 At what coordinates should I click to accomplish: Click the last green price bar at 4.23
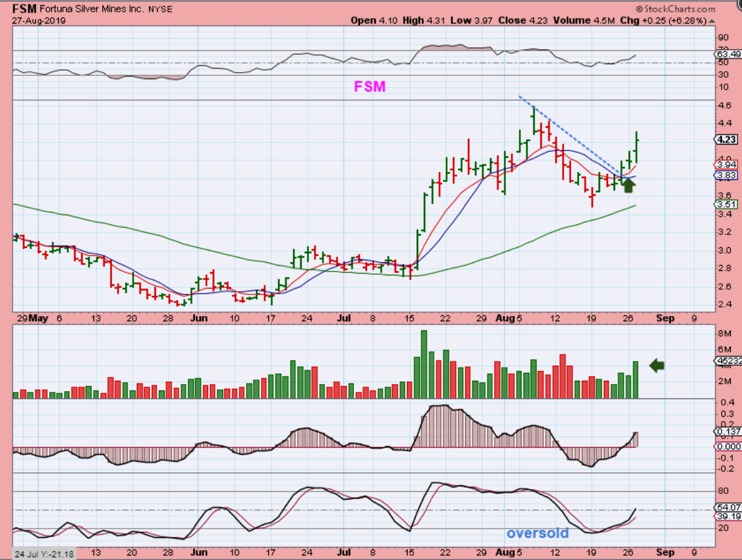pyautogui.click(x=637, y=147)
